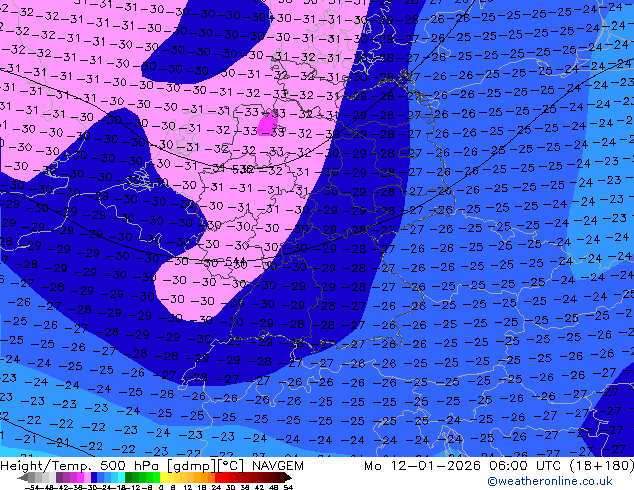Click the Height/Temp. 500 hPa title
This screenshot has height=490, width=634.
point(80,466)
